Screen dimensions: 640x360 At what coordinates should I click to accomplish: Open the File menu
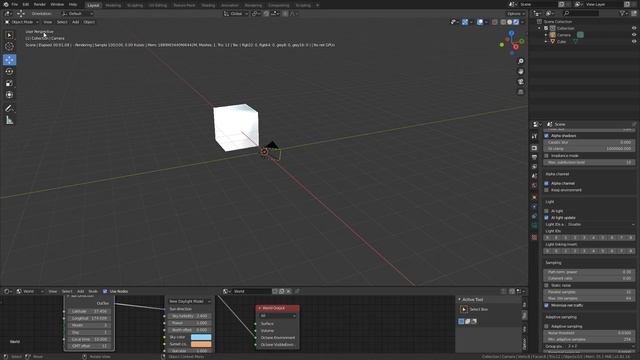coord(15,4)
